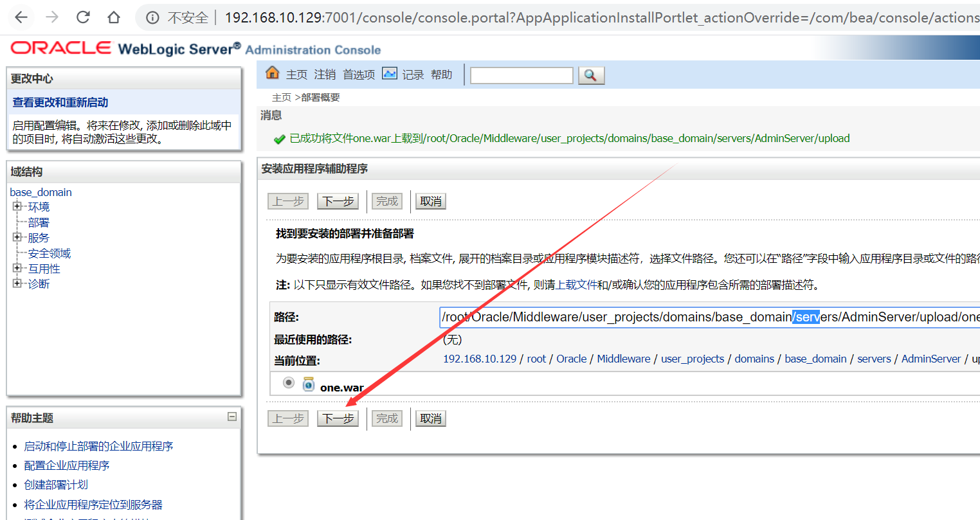Collapse the 帮助主题 panel minimize icon
The width and height of the screenshot is (980, 520).
(232, 417)
